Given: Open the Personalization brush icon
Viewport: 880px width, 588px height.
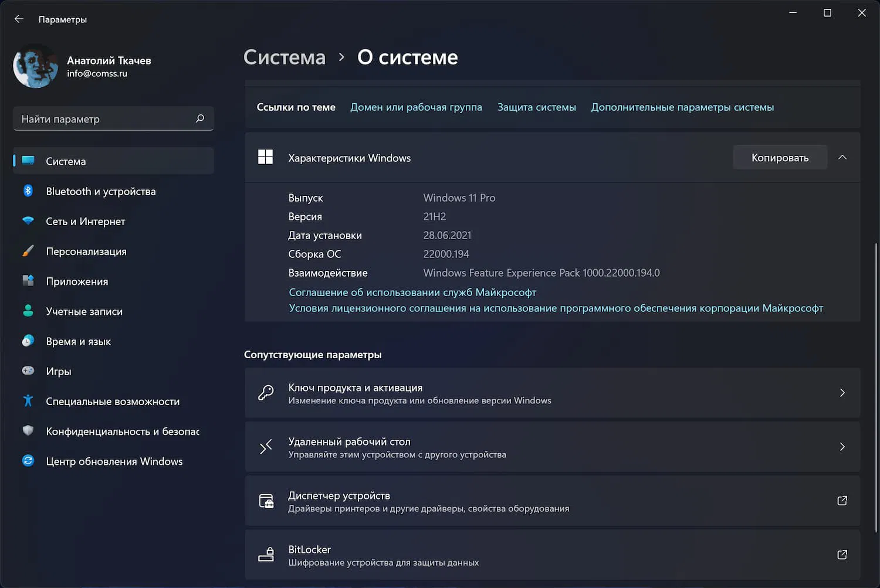Looking at the screenshot, I should point(28,251).
